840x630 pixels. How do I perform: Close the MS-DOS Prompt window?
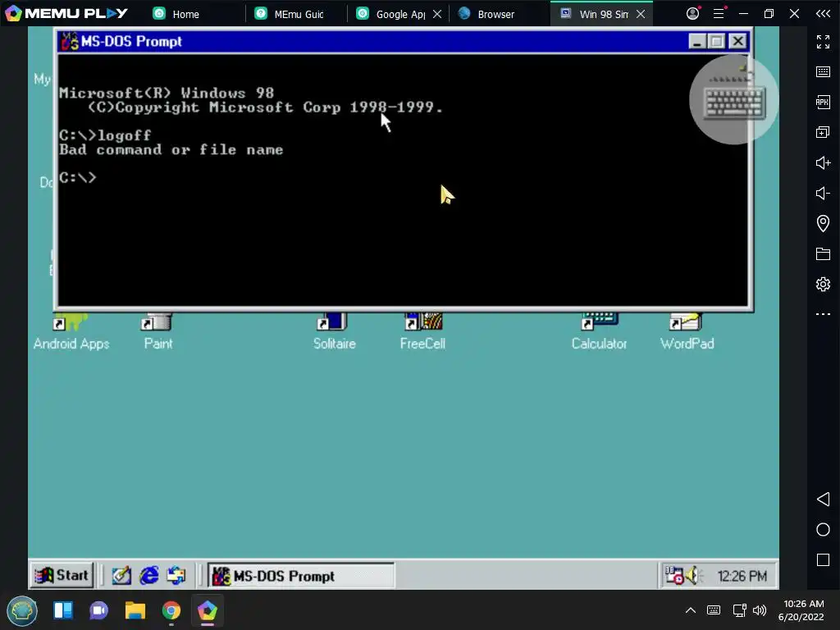(x=737, y=41)
